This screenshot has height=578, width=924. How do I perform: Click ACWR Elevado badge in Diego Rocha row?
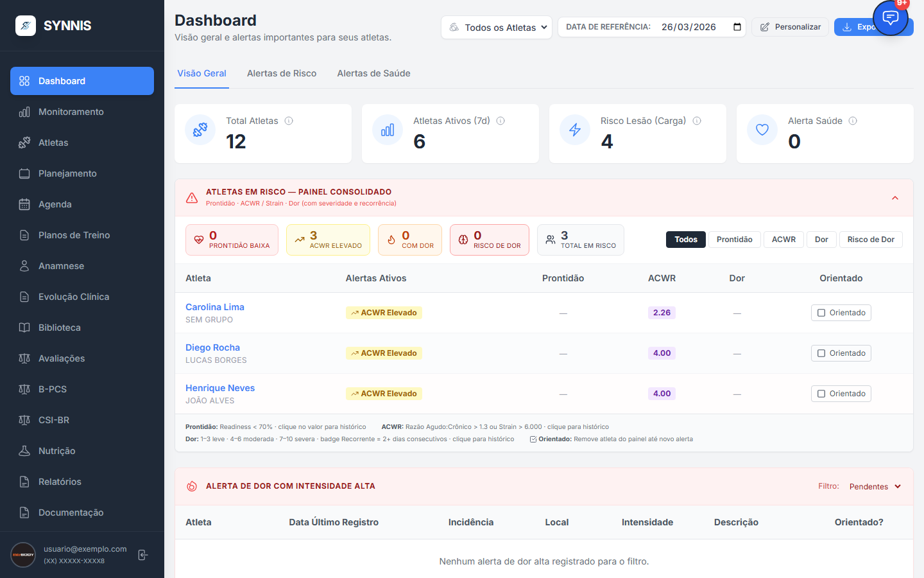tap(384, 353)
